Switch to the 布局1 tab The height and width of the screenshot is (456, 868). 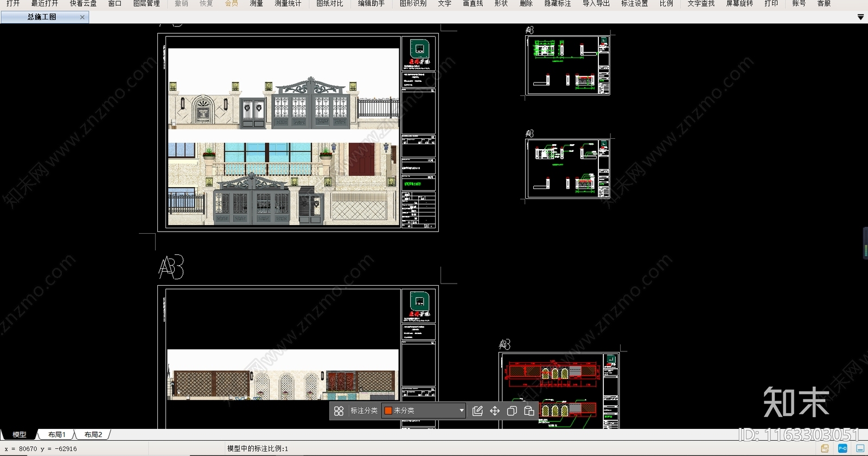[x=56, y=434]
